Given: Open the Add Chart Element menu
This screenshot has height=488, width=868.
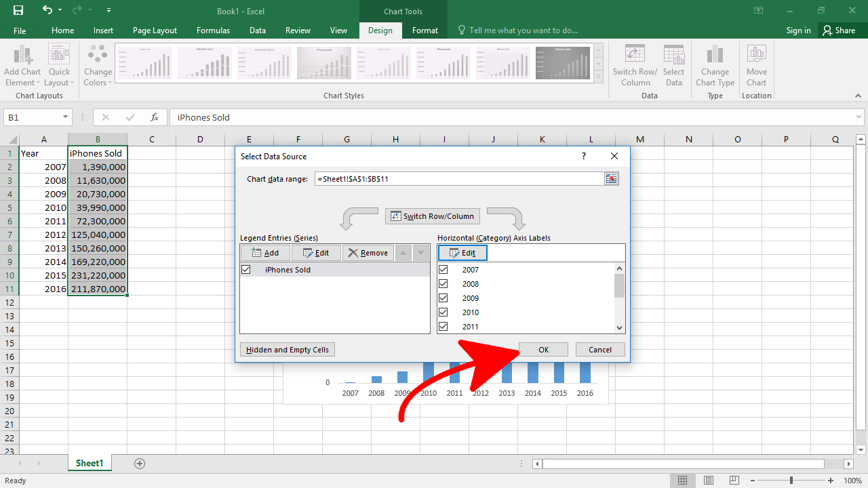Looking at the screenshot, I should pos(22,66).
